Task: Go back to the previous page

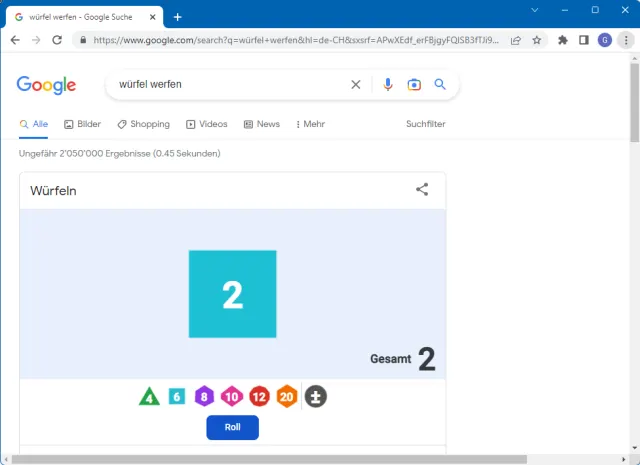Action: tap(15, 40)
